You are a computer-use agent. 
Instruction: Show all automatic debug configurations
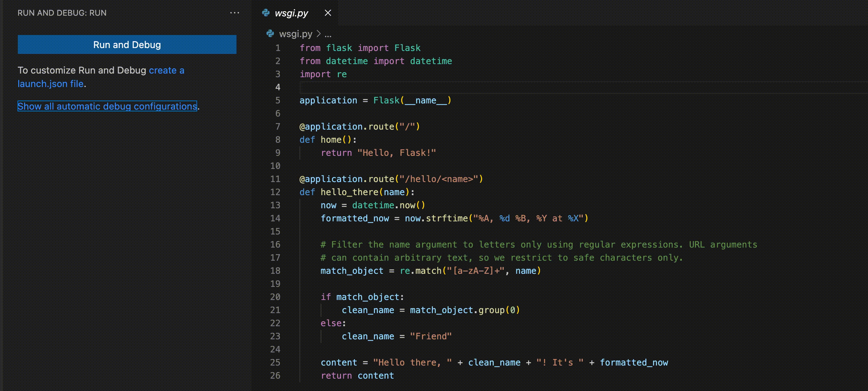tap(107, 106)
